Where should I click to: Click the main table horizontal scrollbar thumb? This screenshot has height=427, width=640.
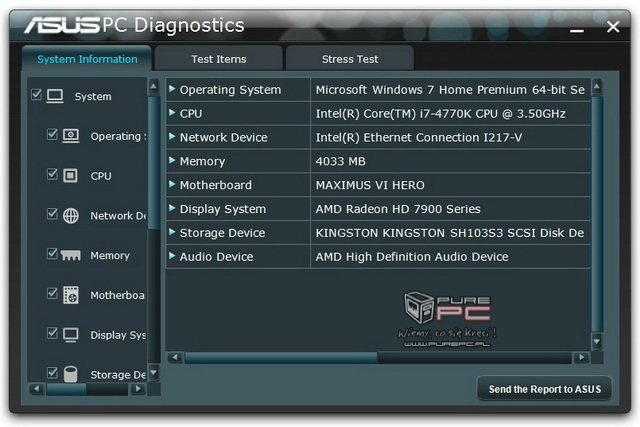[x=281, y=358]
